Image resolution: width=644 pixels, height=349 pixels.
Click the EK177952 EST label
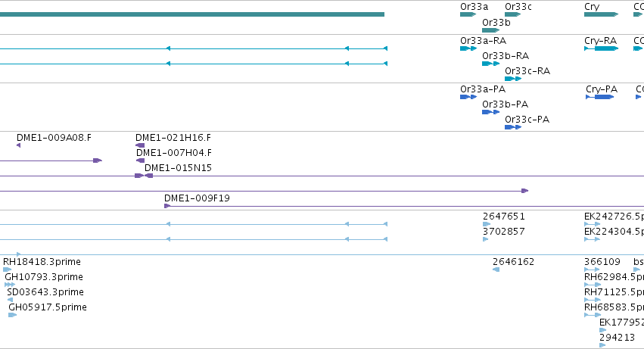click(x=621, y=323)
